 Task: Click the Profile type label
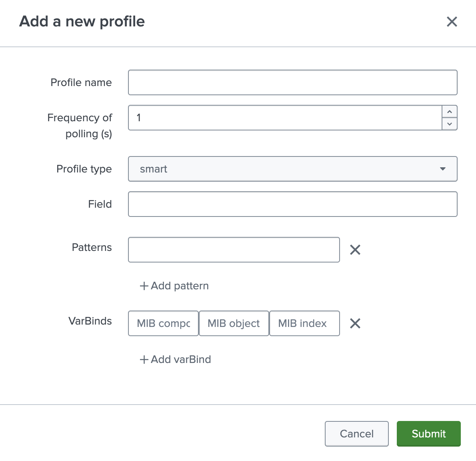click(84, 169)
